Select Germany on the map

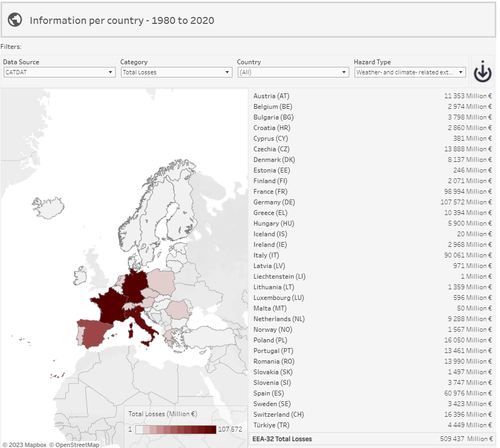135,286
